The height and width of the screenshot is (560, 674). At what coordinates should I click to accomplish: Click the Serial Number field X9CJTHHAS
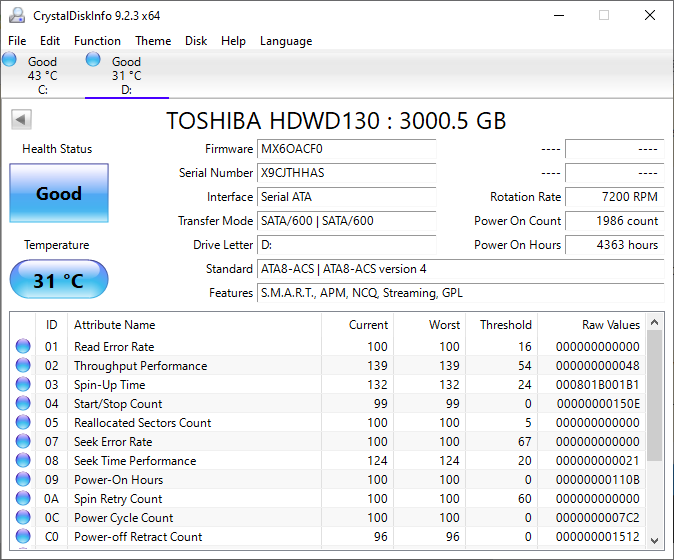pyautogui.click(x=346, y=173)
